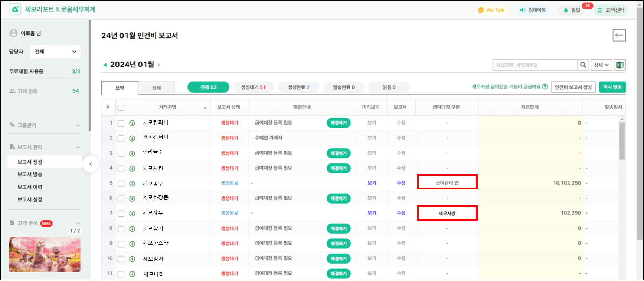The height and width of the screenshot is (281, 644).
Task: Go to previous month arrow
Action: tap(105, 65)
